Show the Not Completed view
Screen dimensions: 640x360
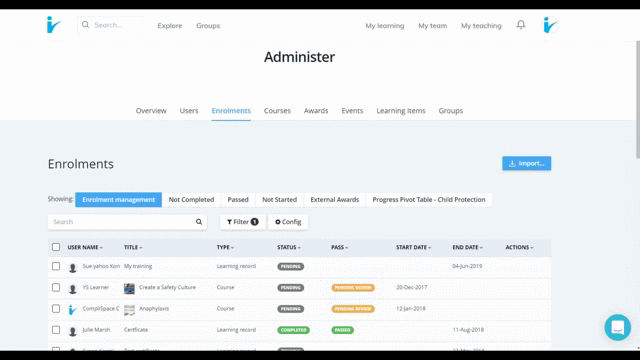(x=191, y=200)
